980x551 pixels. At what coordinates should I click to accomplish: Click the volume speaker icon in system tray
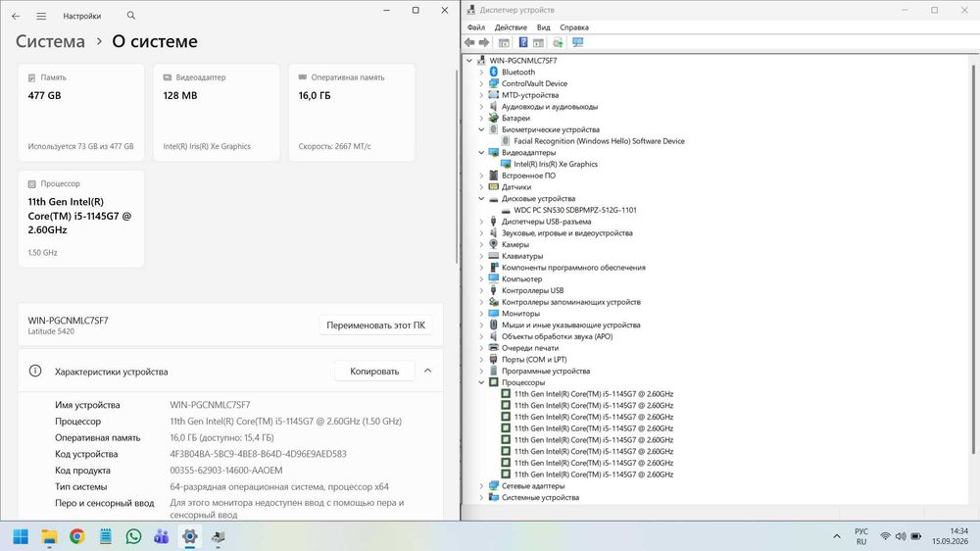(901, 536)
